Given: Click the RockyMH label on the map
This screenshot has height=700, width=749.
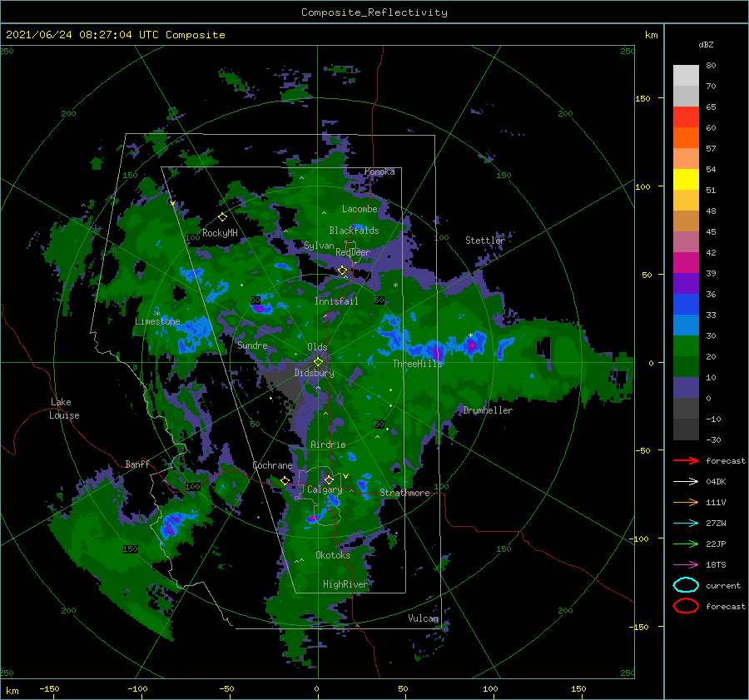Looking at the screenshot, I should pos(220,233).
